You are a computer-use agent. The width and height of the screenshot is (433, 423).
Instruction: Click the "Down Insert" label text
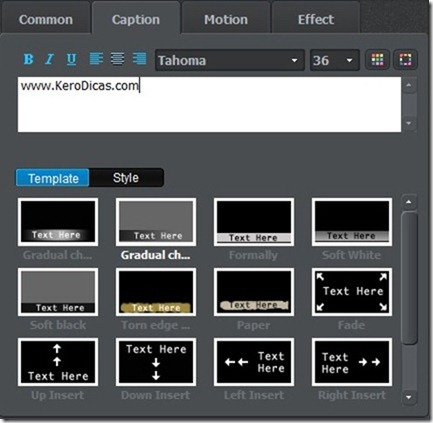click(156, 395)
